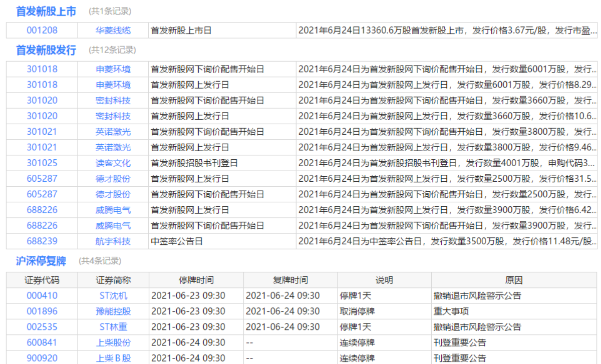Open the 沪深停复牌 section heading
601x364 pixels.
[41, 261]
